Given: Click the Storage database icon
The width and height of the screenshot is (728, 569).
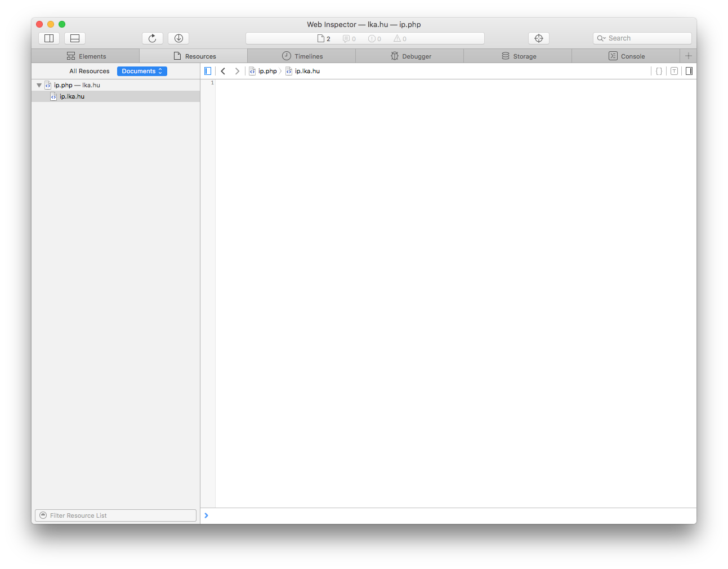Looking at the screenshot, I should coord(506,56).
